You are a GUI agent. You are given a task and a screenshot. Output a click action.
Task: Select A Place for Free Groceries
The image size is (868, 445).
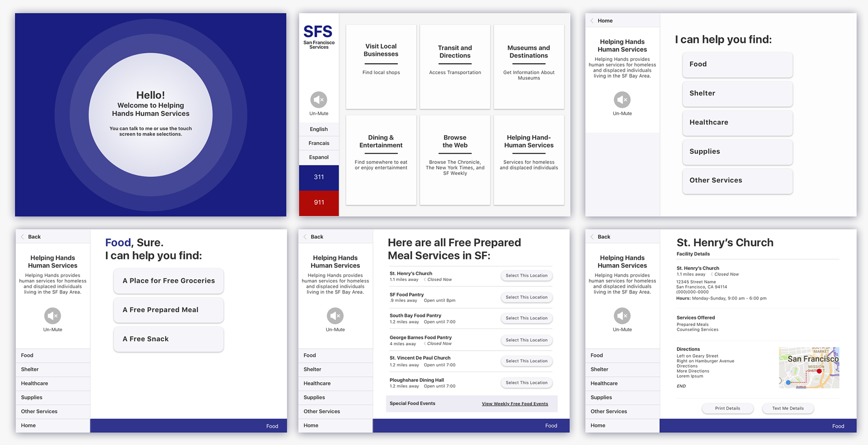pos(169,281)
